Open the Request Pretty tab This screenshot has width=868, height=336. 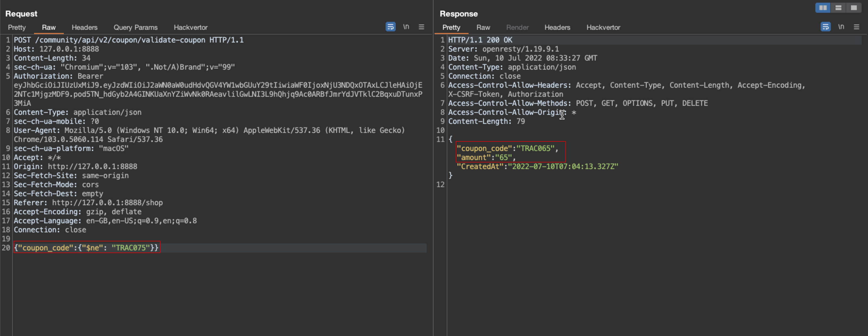[16, 27]
